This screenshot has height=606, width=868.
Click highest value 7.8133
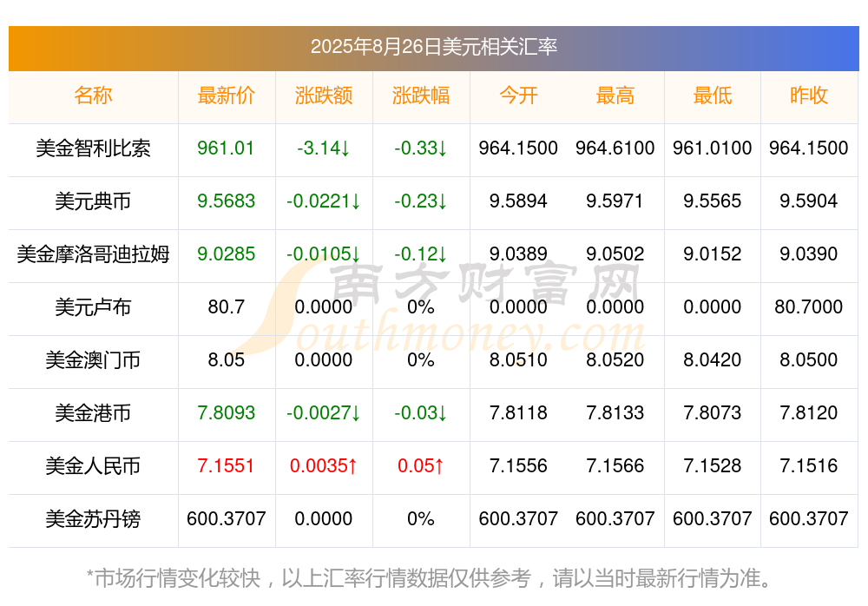pyautogui.click(x=615, y=413)
